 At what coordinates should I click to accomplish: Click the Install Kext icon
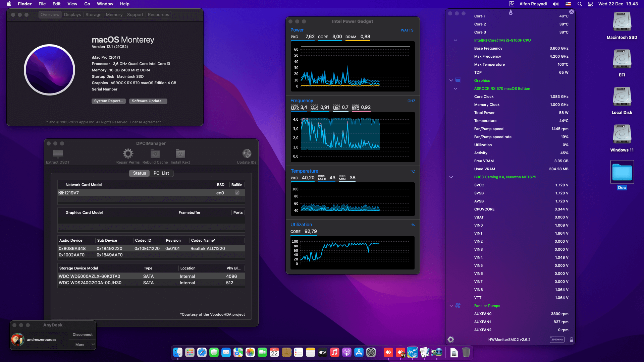click(180, 154)
